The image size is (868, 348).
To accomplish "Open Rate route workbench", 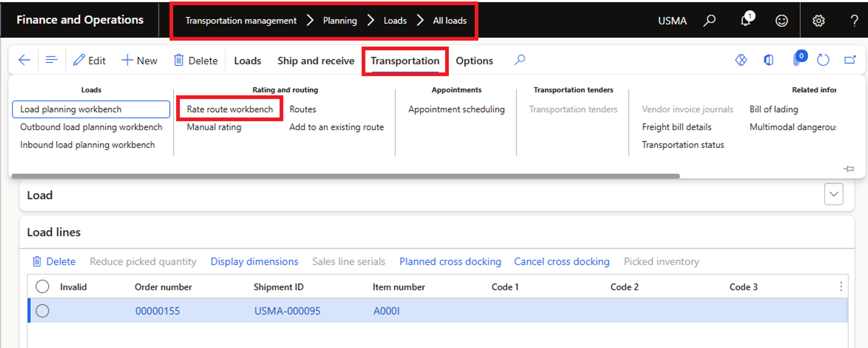I will coord(230,109).
